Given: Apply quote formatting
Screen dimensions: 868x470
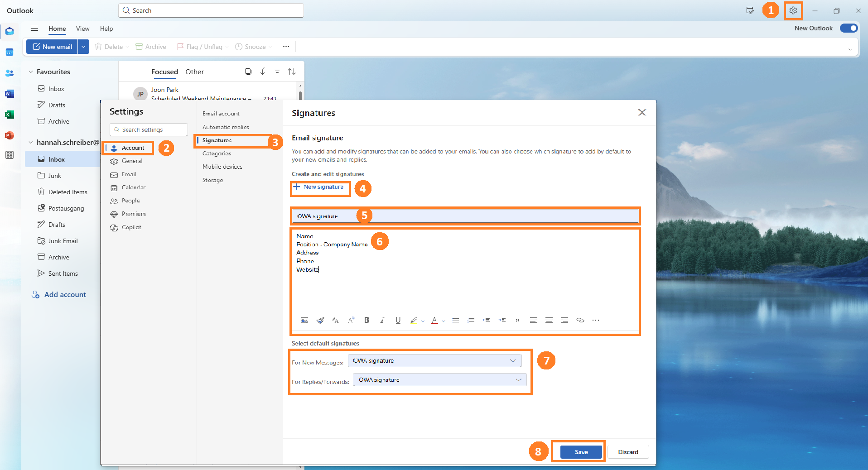Looking at the screenshot, I should coord(517,320).
